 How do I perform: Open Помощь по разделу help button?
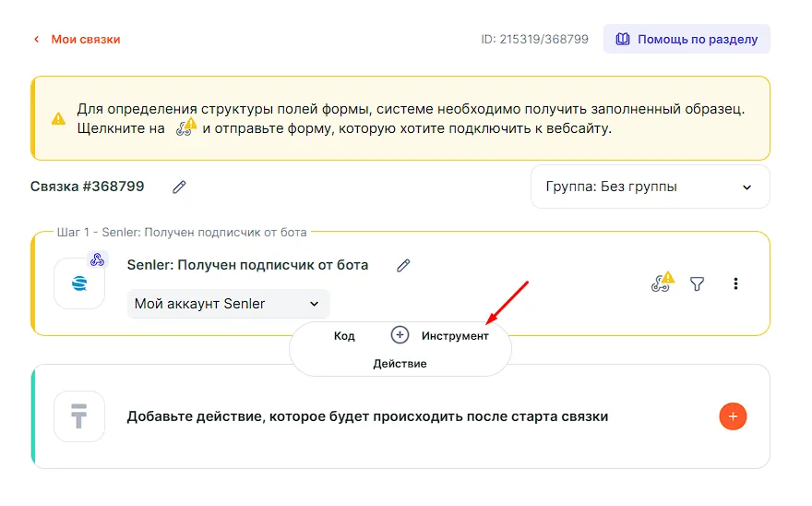pyautogui.click(x=687, y=40)
